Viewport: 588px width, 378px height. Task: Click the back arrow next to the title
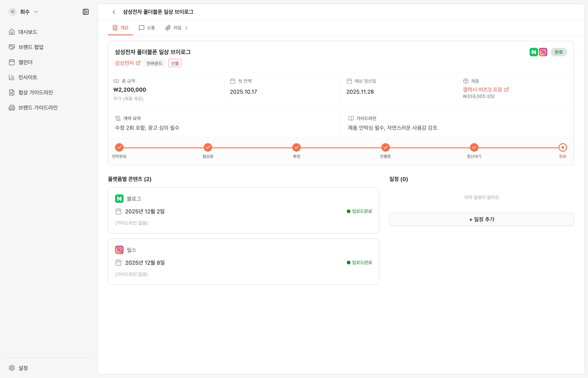(114, 12)
